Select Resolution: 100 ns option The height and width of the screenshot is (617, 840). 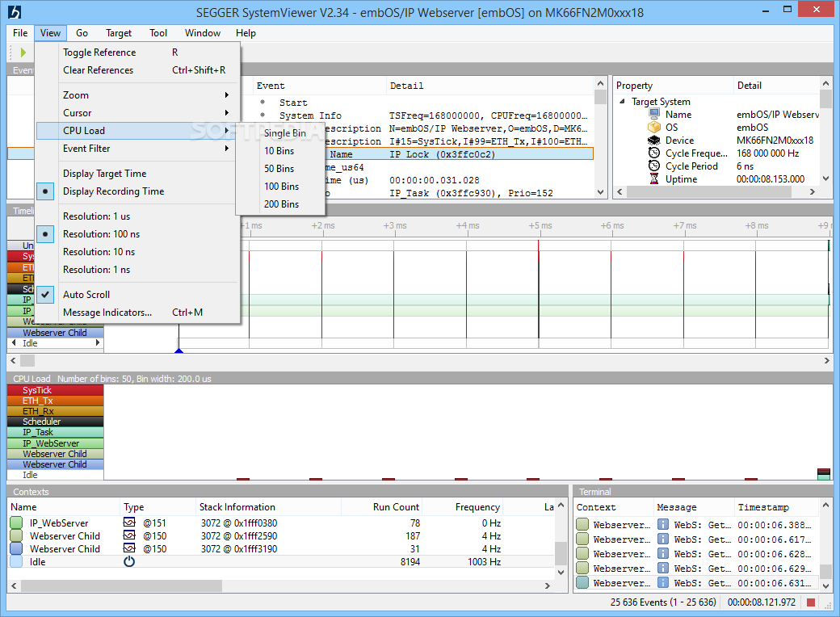point(136,234)
